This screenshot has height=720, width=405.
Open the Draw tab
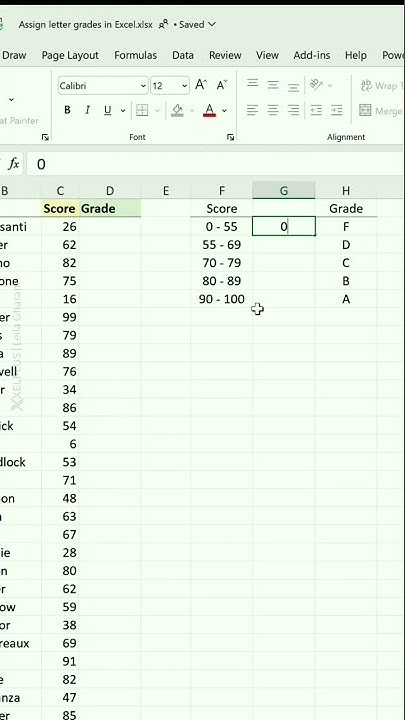point(14,55)
